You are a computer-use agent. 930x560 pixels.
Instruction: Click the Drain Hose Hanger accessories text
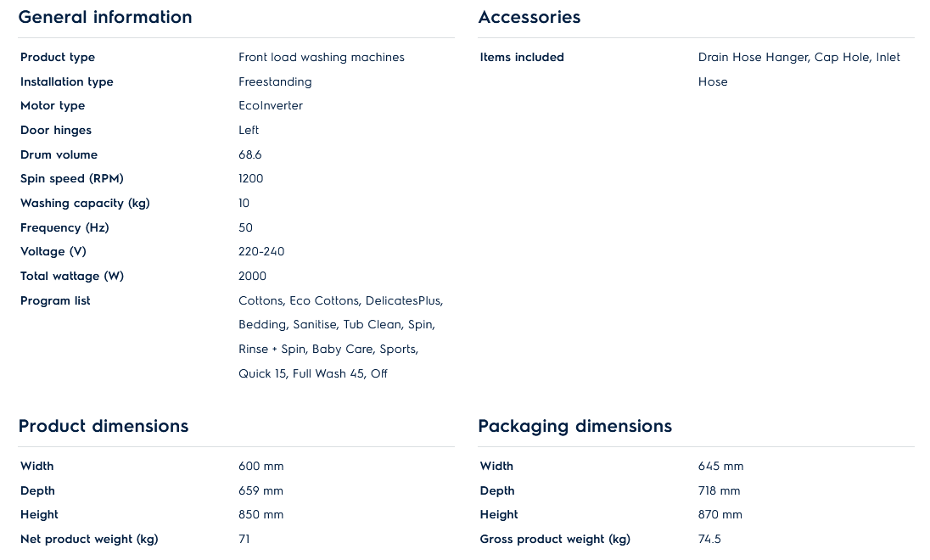point(753,58)
